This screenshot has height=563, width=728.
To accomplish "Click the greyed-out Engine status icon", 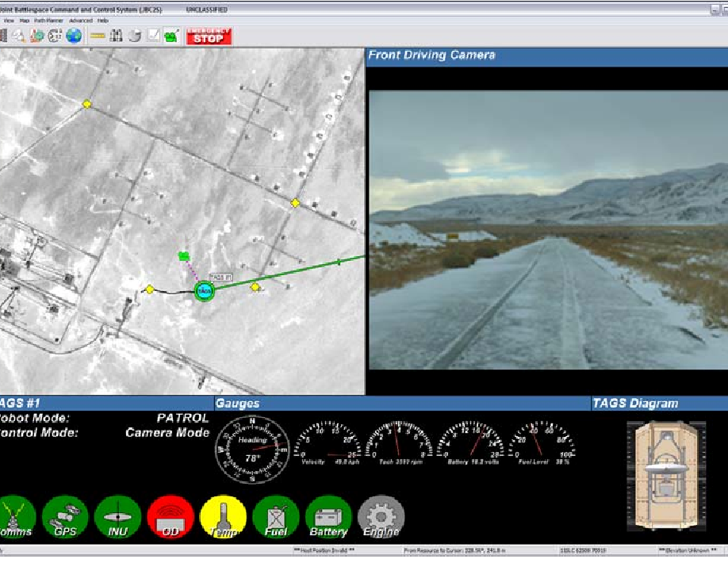I will pyautogui.click(x=381, y=517).
